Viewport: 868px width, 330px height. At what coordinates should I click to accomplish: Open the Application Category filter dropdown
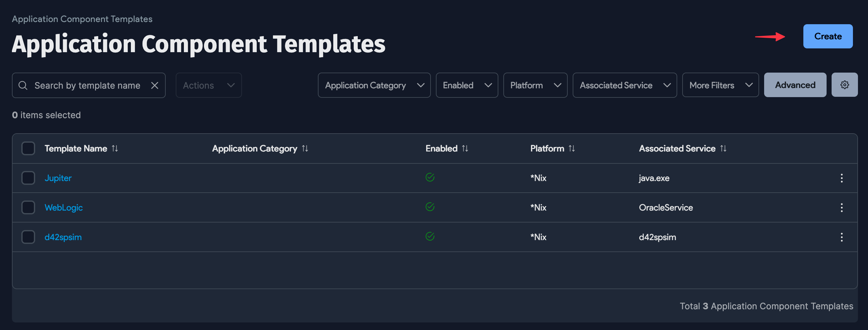pyautogui.click(x=374, y=85)
